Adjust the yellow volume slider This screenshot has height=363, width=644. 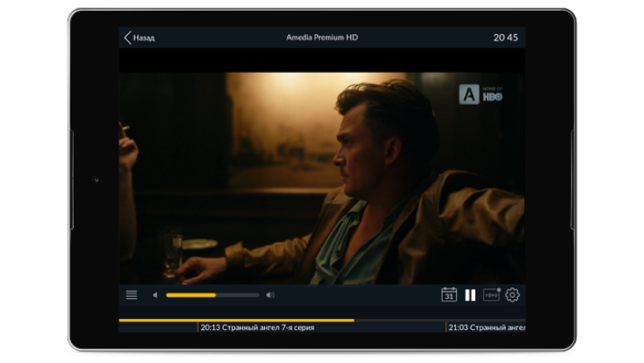[213, 295]
